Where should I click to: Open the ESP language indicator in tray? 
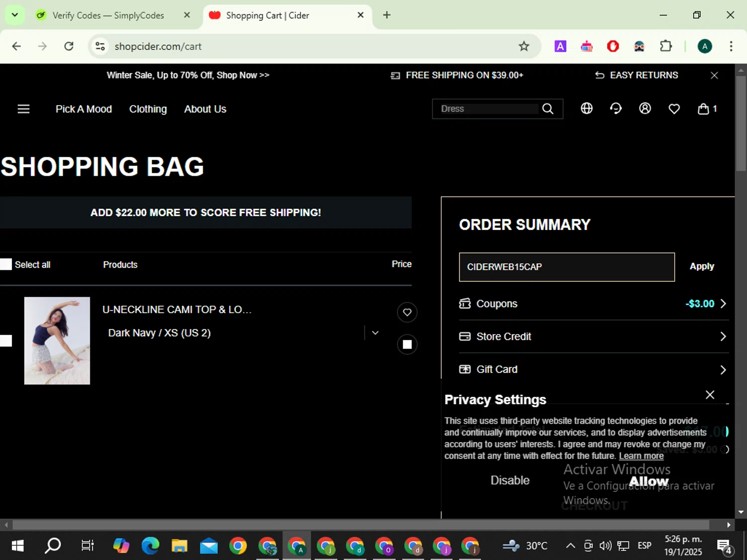click(644, 546)
